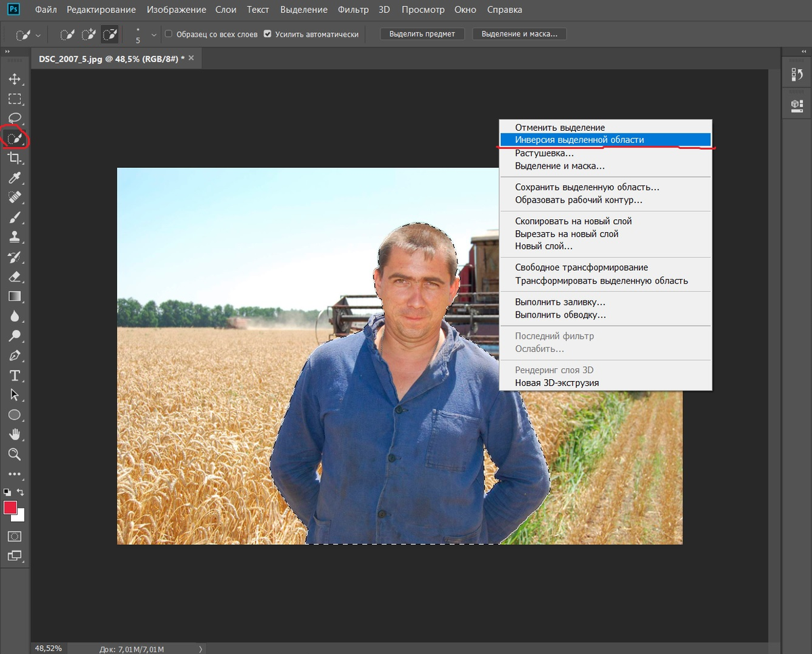Click Subtract from selection mode icon

point(110,34)
